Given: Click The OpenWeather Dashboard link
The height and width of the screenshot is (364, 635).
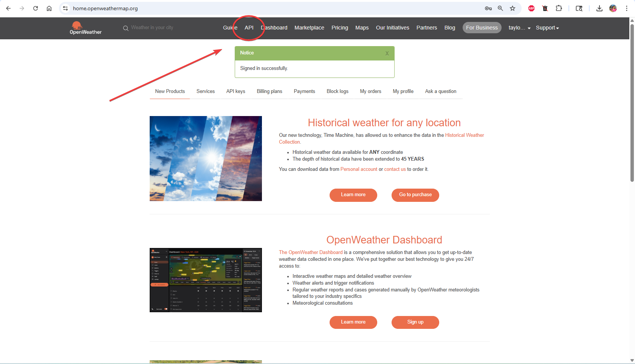Looking at the screenshot, I should [x=311, y=252].
